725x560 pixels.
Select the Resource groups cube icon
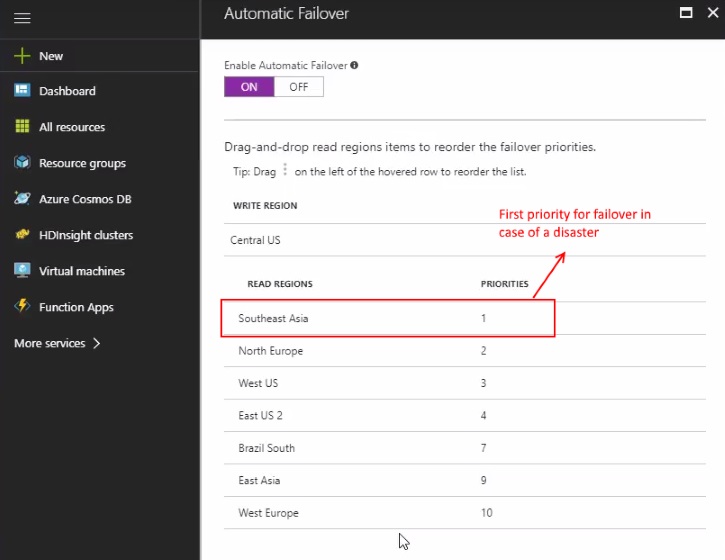(22, 163)
